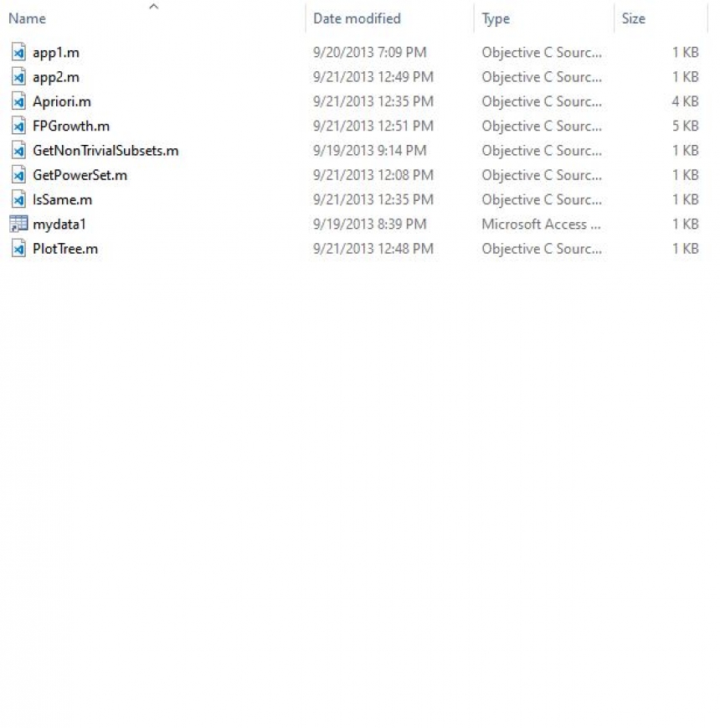720x728 pixels.
Task: Click the date 9/21/2013 12:48 PM
Action: coord(373,249)
